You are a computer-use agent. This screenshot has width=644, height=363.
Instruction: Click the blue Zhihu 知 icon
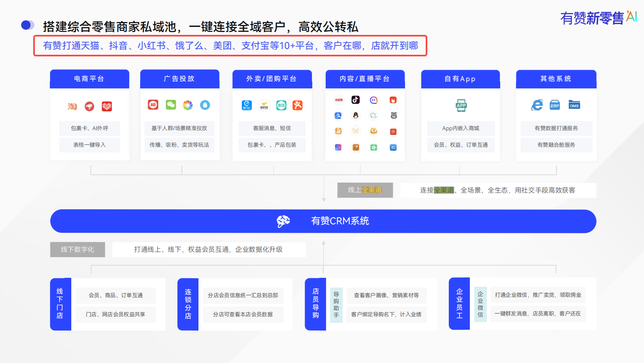pyautogui.click(x=393, y=148)
